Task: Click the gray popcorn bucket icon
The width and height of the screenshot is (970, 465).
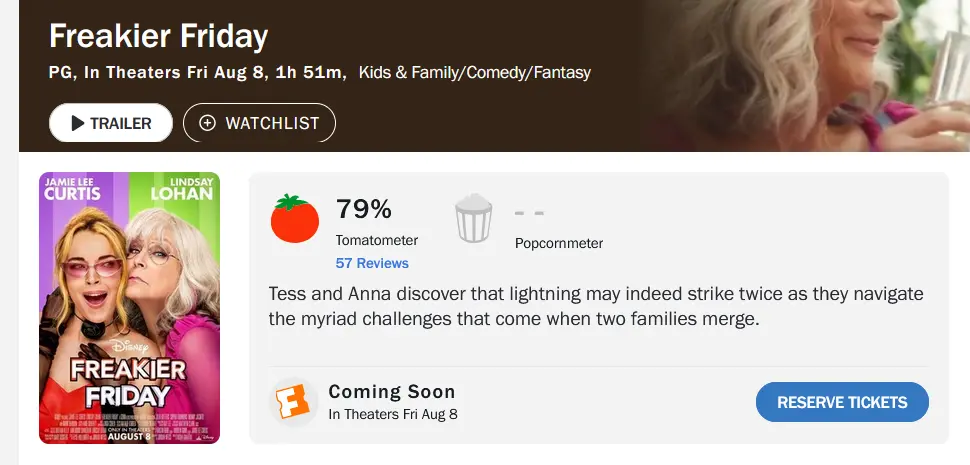Action: [x=474, y=218]
